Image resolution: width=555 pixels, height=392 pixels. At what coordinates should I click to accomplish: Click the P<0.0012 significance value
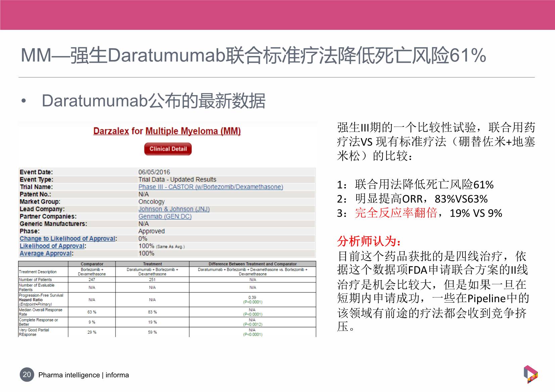click(252, 324)
